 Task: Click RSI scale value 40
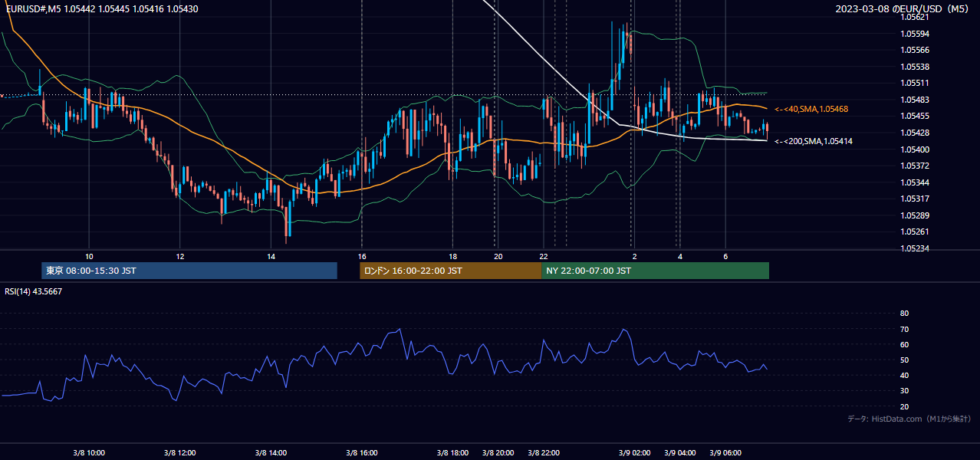pyautogui.click(x=904, y=375)
